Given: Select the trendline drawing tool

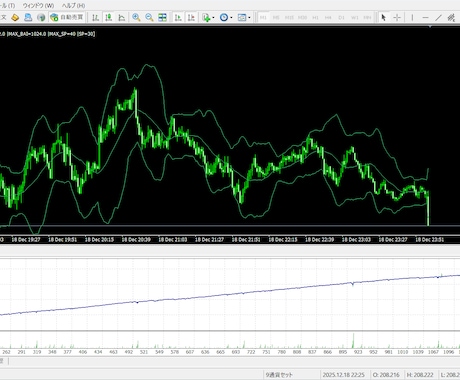Looking at the screenshot, I should click(438, 17).
